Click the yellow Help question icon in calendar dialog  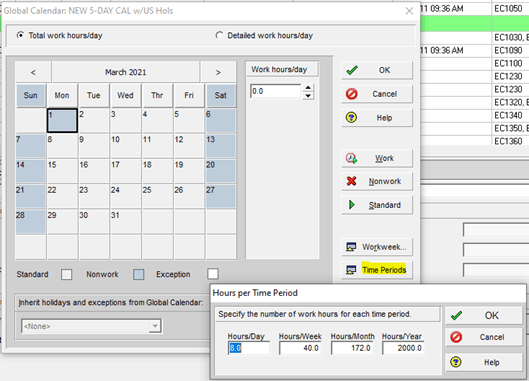(x=352, y=117)
